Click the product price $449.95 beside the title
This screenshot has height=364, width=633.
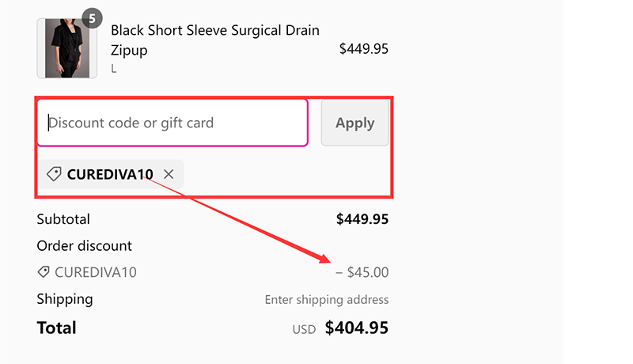coord(363,49)
